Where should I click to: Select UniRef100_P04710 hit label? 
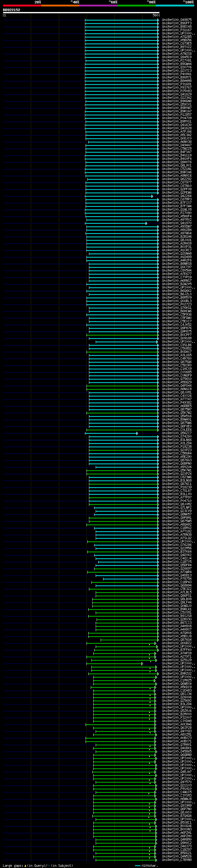point(176,501)
